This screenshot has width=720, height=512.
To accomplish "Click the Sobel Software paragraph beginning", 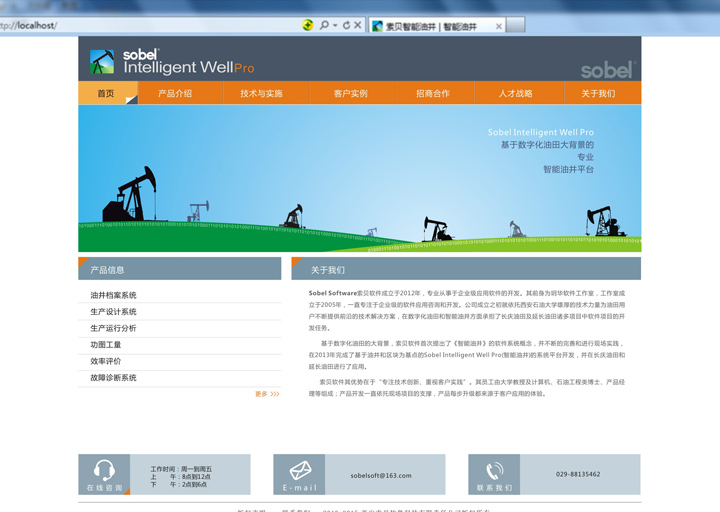I will (332, 293).
